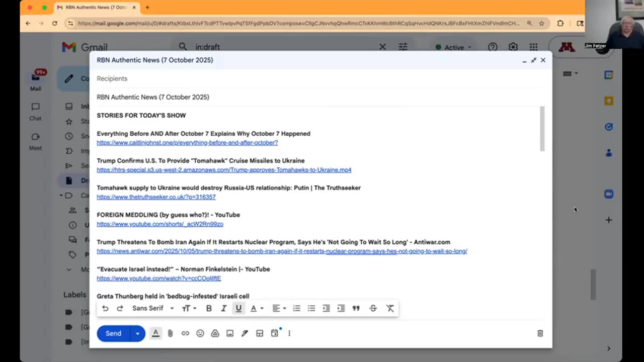This screenshot has width=644, height=362.
Task: Open the text color picker
Action: [257, 308]
